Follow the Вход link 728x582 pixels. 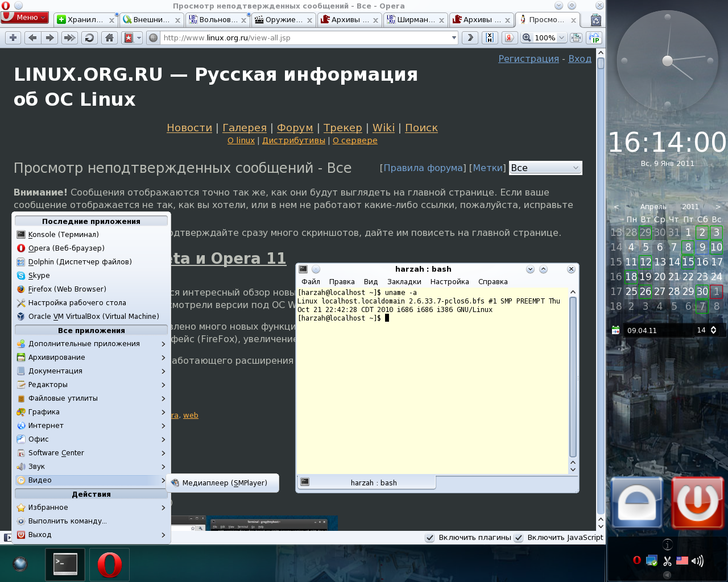click(x=580, y=59)
